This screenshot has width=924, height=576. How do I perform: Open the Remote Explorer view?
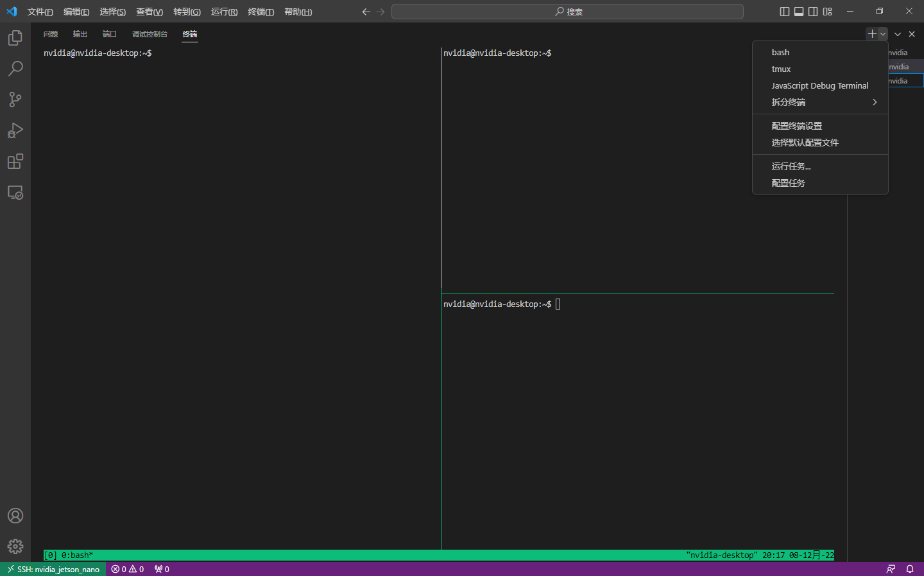tap(15, 192)
